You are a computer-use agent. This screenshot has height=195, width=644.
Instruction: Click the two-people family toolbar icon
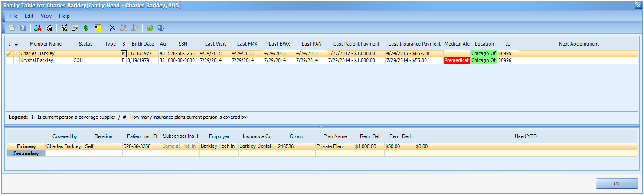pyautogui.click(x=38, y=28)
